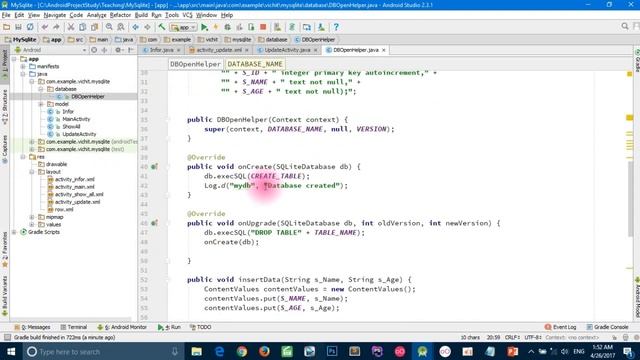This screenshot has width=640, height=360.
Task: Collapse the res folder
Action: pyautogui.click(x=23, y=157)
